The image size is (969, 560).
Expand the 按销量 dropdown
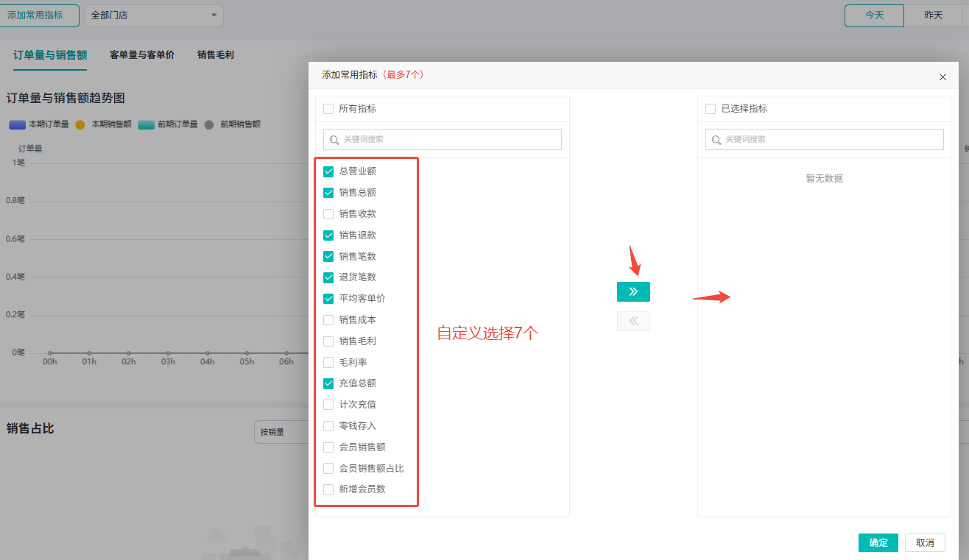pos(281,432)
